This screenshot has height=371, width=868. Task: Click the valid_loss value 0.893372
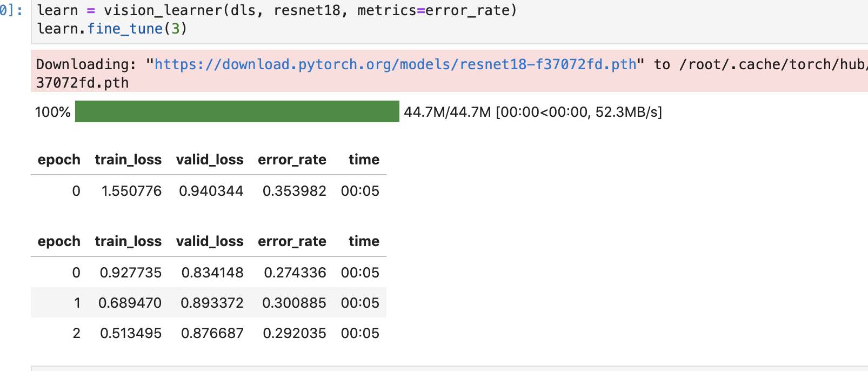pyautogui.click(x=212, y=303)
